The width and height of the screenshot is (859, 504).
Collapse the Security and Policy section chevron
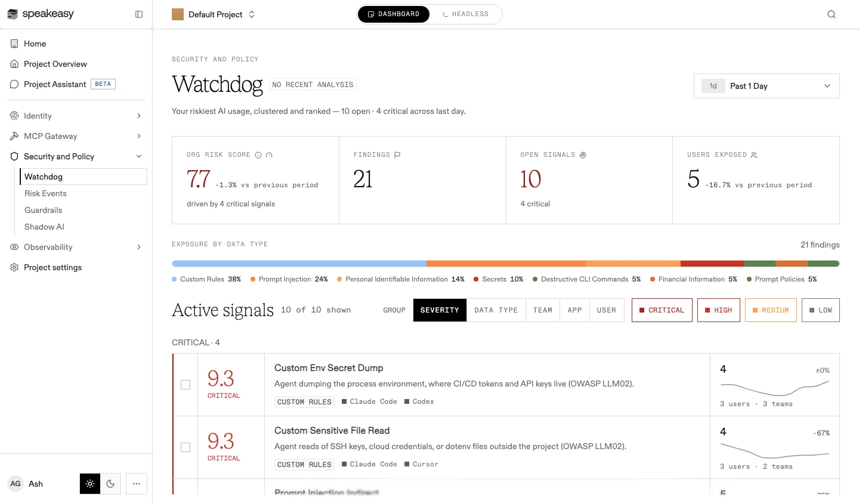[x=139, y=156]
